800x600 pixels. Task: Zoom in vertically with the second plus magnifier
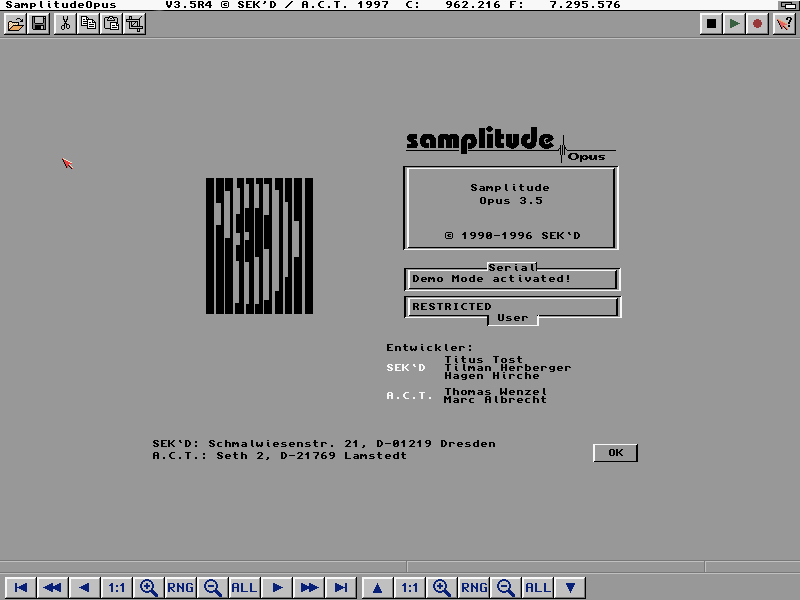click(441, 587)
